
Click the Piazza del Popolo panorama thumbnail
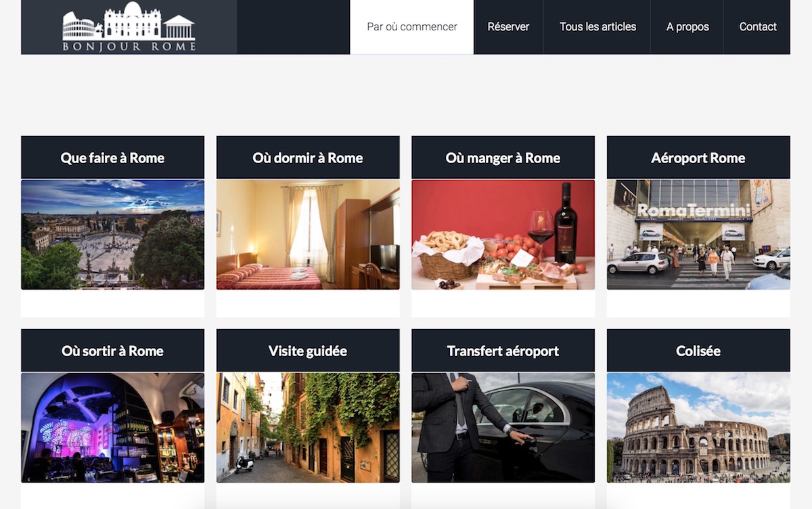coord(112,234)
